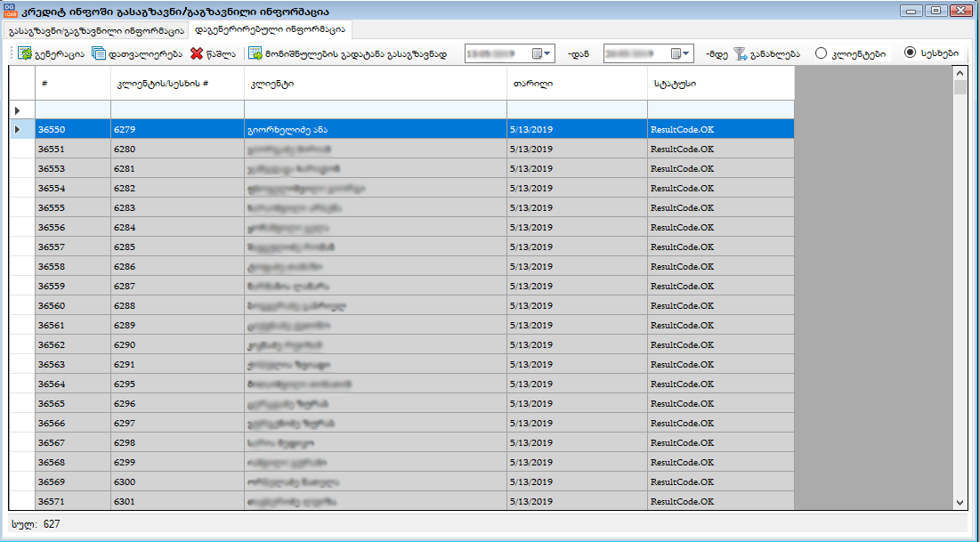Click the red X წაშლა delete icon
980x542 pixels.
click(x=197, y=53)
